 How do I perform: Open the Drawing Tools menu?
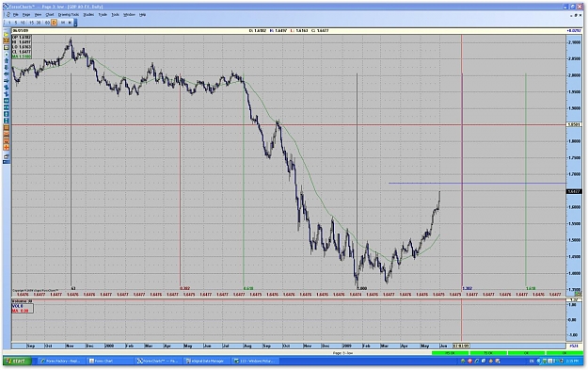click(x=69, y=15)
